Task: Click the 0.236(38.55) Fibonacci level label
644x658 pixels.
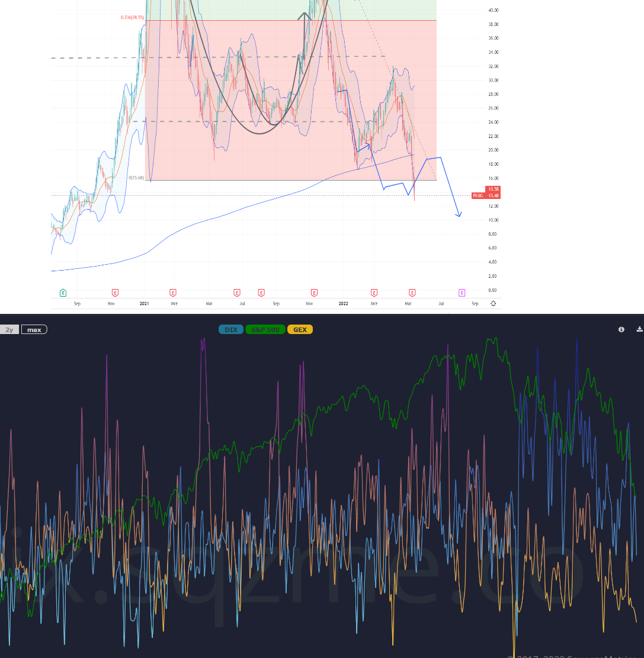Action: [132, 18]
